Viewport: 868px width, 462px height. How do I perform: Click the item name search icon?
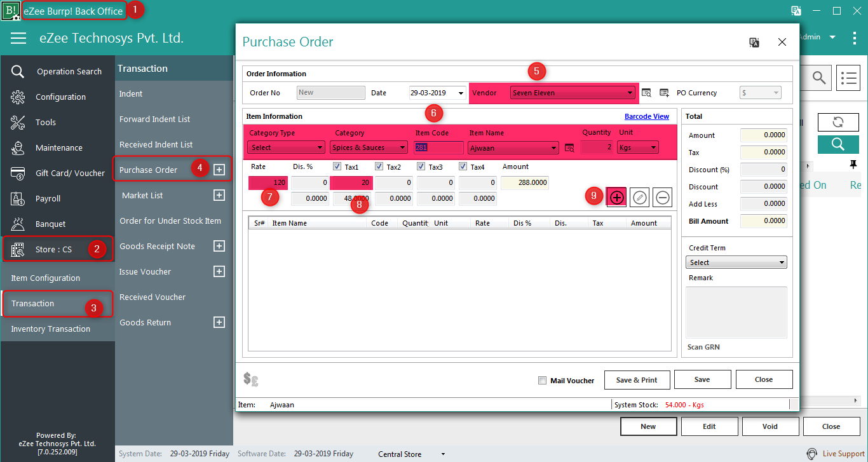[x=569, y=147]
